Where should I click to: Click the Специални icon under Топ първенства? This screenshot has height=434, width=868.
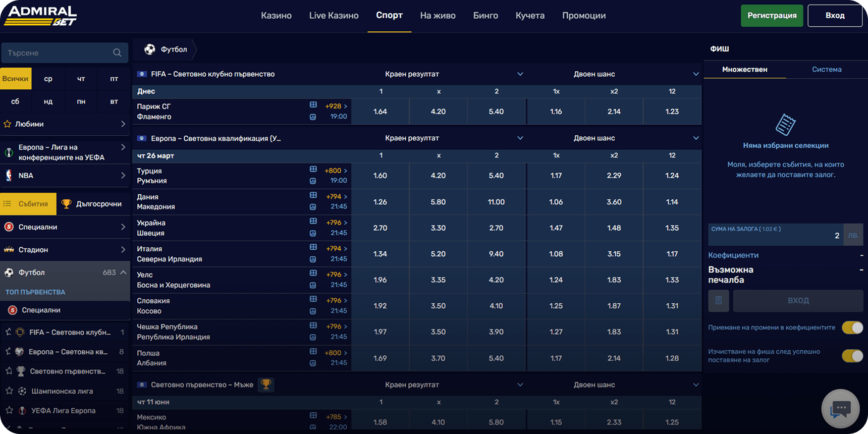[13, 310]
